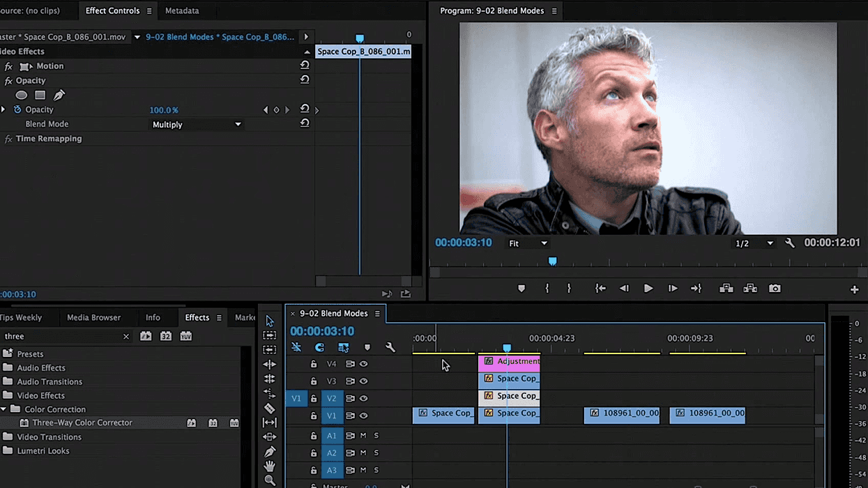Select the Track Select Forward tool
Viewport: 868px width, 488px height.
[x=270, y=335]
